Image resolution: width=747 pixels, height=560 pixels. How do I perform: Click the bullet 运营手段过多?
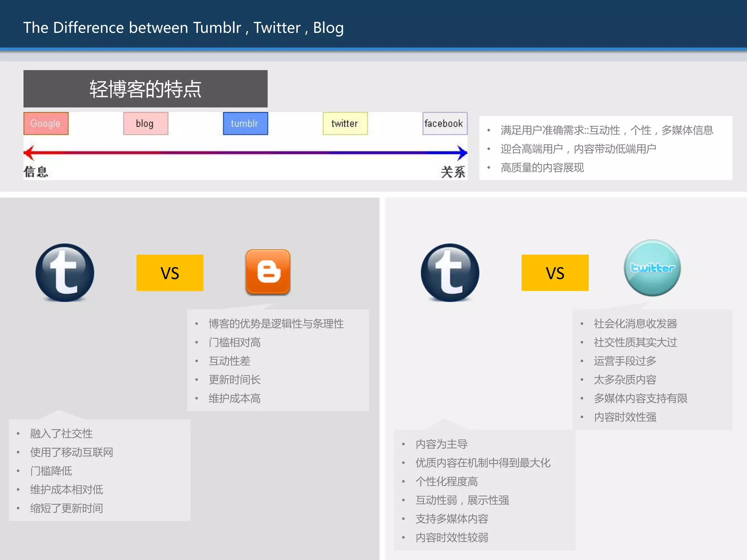coord(625,361)
